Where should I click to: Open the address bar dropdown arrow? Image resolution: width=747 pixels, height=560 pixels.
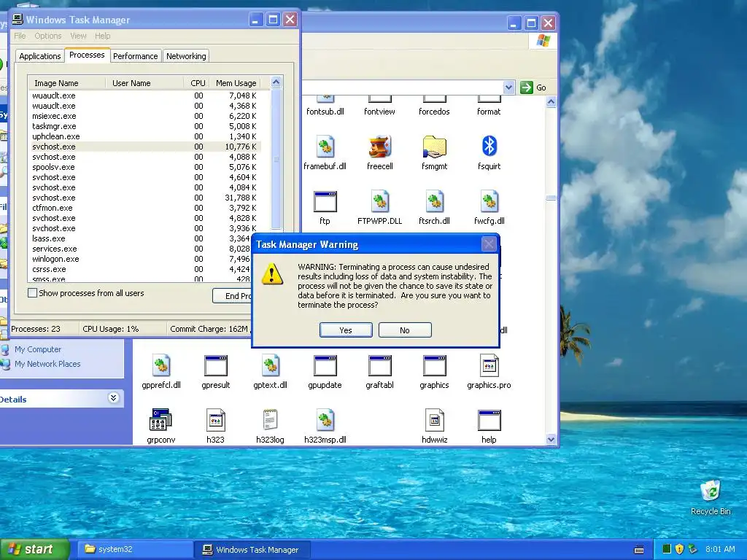(508, 87)
